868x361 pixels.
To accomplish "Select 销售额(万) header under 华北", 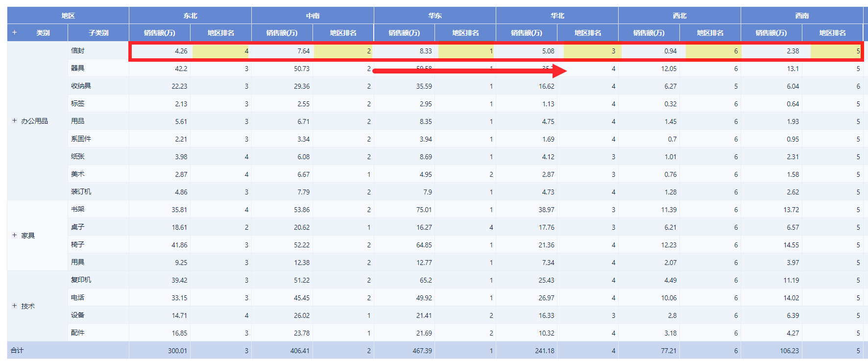I will click(x=527, y=33).
